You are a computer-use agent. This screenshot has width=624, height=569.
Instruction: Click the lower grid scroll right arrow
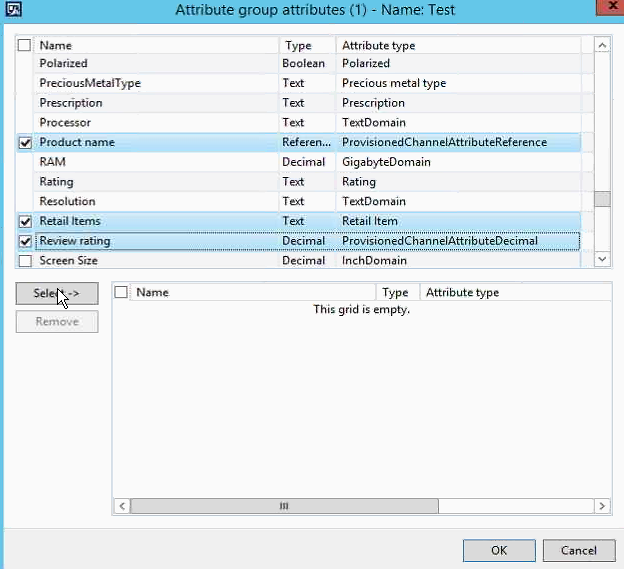tap(602, 506)
